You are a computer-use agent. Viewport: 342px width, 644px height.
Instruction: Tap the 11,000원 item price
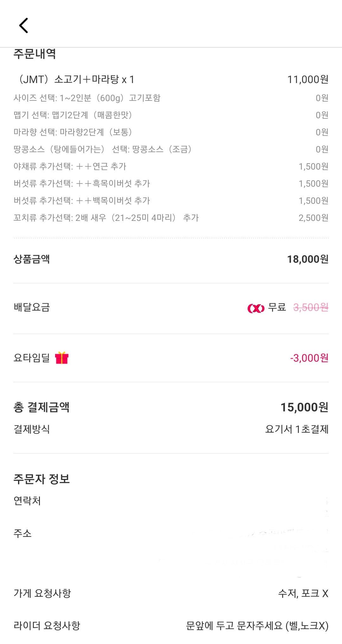tap(307, 79)
